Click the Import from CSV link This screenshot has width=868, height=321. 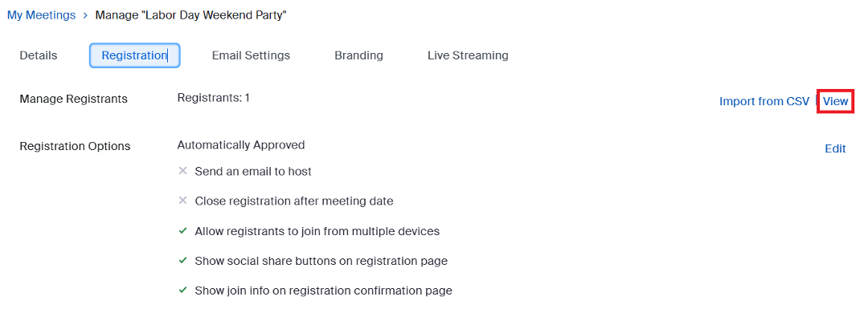coord(764,101)
